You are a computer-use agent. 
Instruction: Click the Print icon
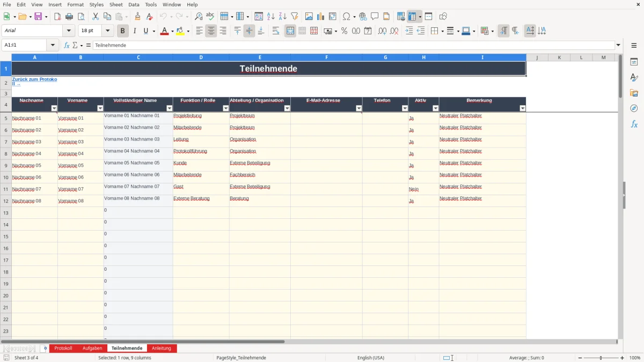coord(69,17)
